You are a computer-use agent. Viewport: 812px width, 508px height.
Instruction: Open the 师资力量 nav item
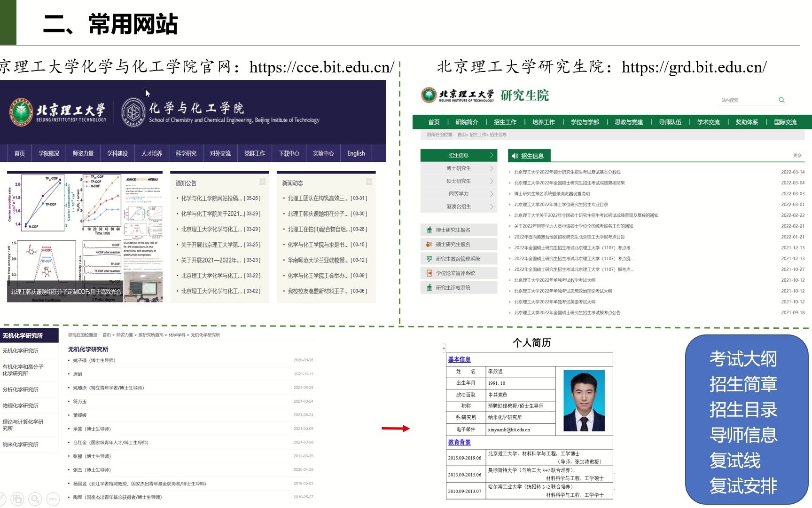83,153
